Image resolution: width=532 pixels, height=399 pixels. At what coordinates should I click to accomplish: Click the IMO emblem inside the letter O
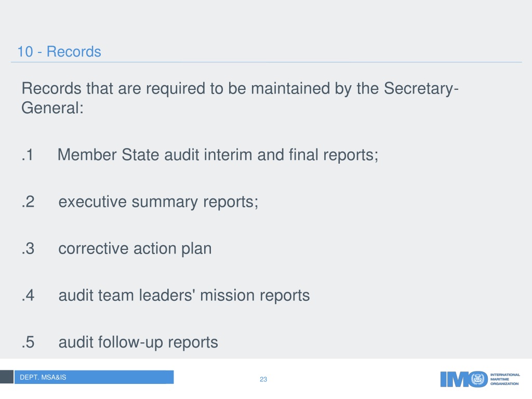[x=478, y=379]
